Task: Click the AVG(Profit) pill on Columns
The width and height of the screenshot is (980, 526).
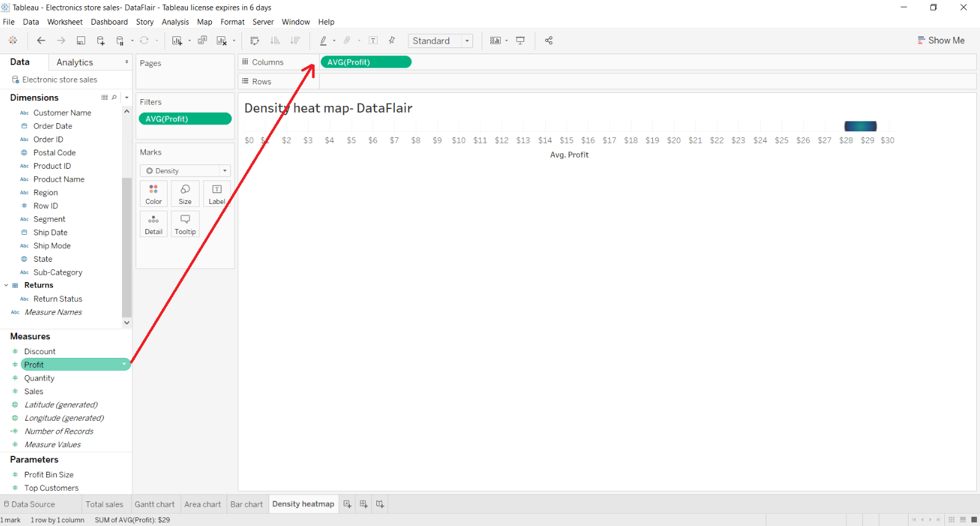Action: 366,62
